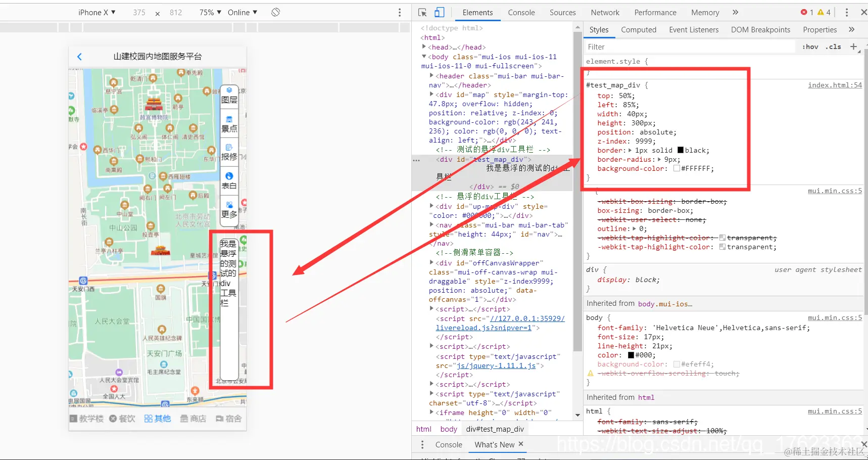868x460 pixels.
Task: Click the element inspector picker icon
Action: click(x=423, y=12)
